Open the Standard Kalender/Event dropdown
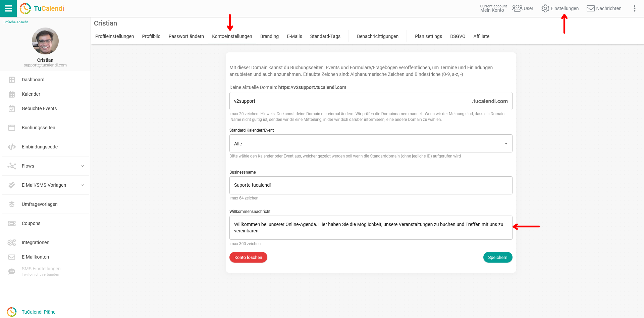This screenshot has width=644, height=318. (x=371, y=143)
